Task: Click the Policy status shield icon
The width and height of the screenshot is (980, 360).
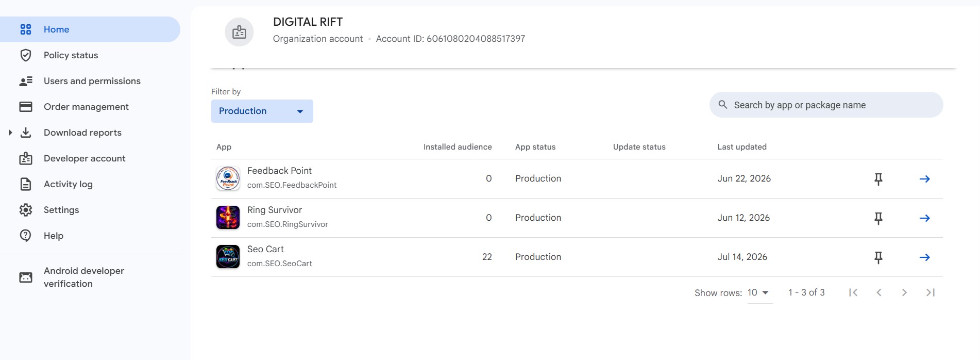Action: (x=26, y=55)
